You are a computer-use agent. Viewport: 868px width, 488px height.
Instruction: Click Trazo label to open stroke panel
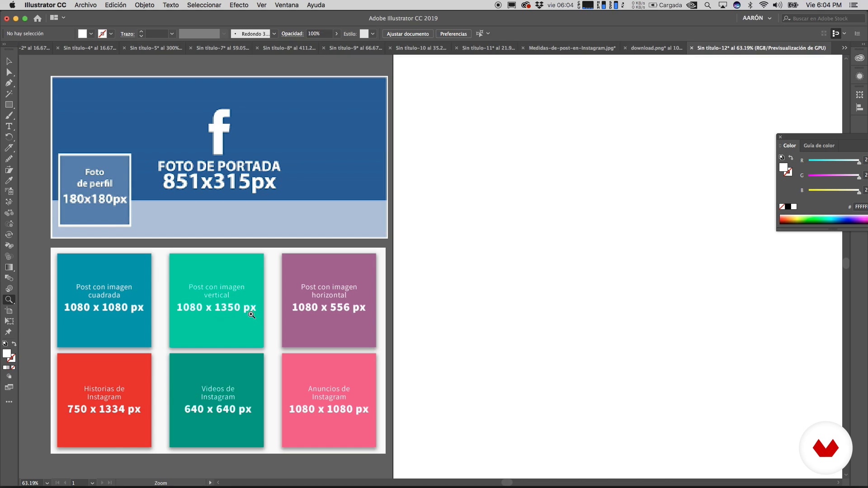127,34
